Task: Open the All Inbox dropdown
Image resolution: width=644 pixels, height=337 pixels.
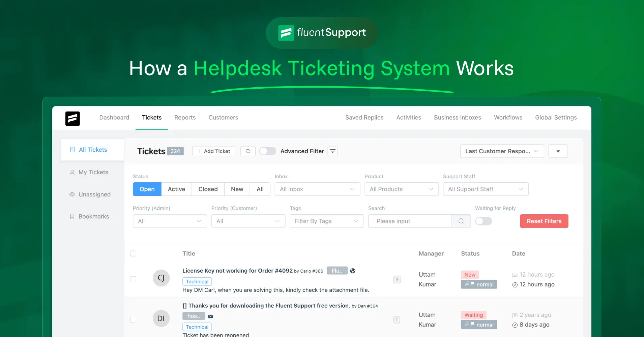Action: click(317, 189)
